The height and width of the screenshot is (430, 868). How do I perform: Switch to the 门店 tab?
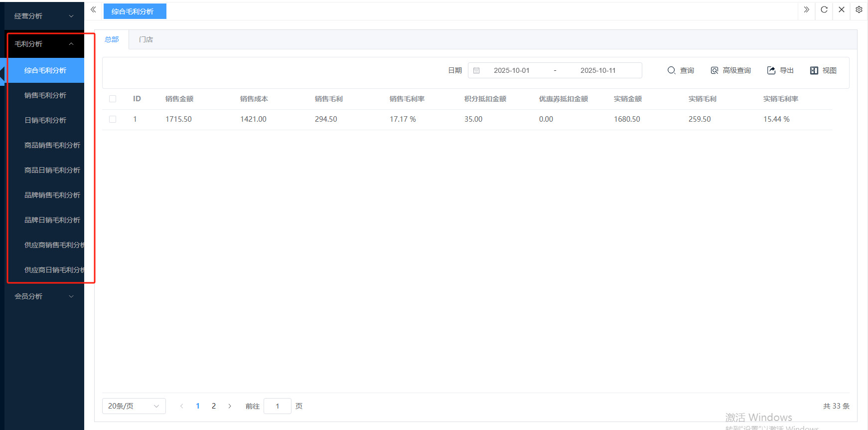146,39
